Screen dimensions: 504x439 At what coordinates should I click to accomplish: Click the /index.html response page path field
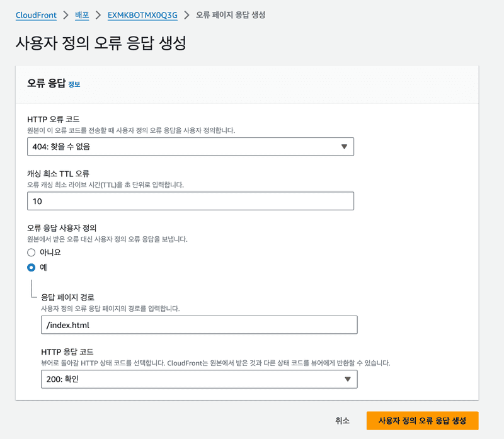198,325
